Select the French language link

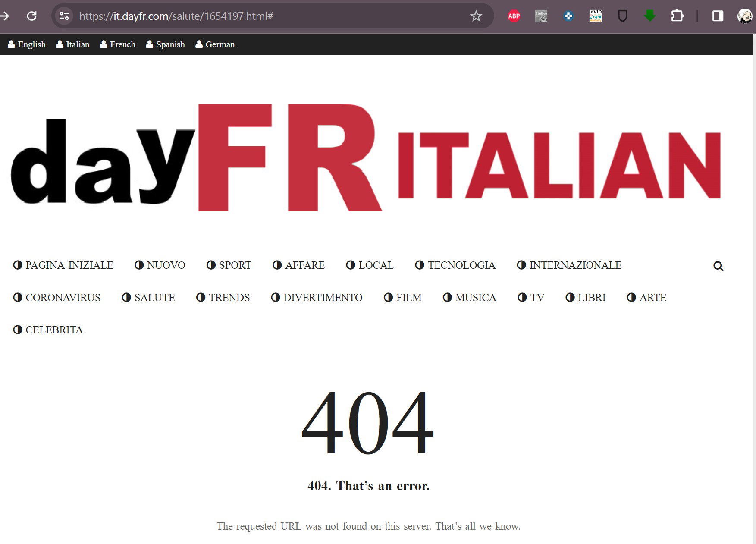[118, 44]
